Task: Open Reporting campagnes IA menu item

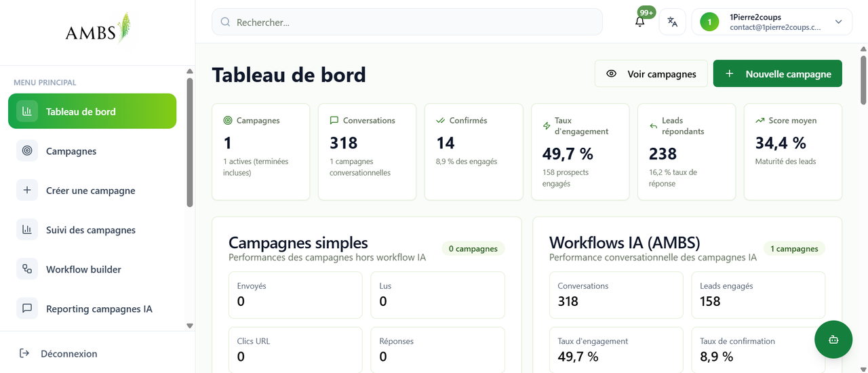Action: coord(92,308)
